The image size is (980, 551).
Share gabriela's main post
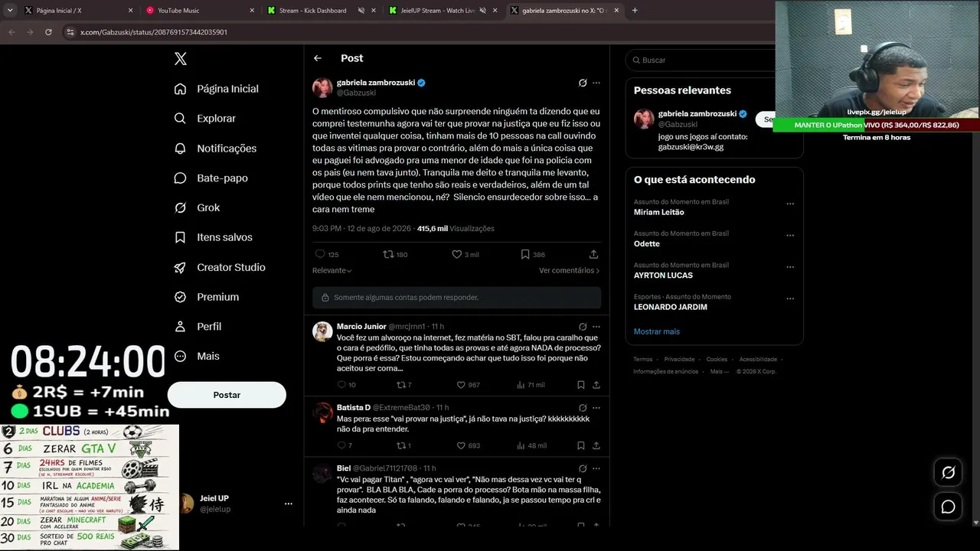pyautogui.click(x=593, y=254)
